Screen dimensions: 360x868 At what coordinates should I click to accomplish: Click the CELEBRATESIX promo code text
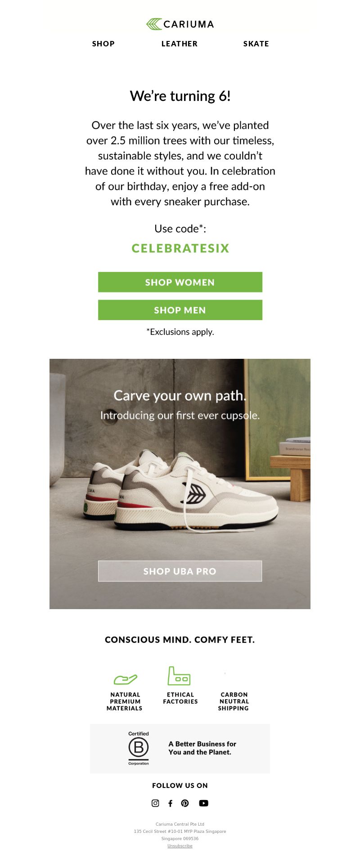(x=180, y=249)
